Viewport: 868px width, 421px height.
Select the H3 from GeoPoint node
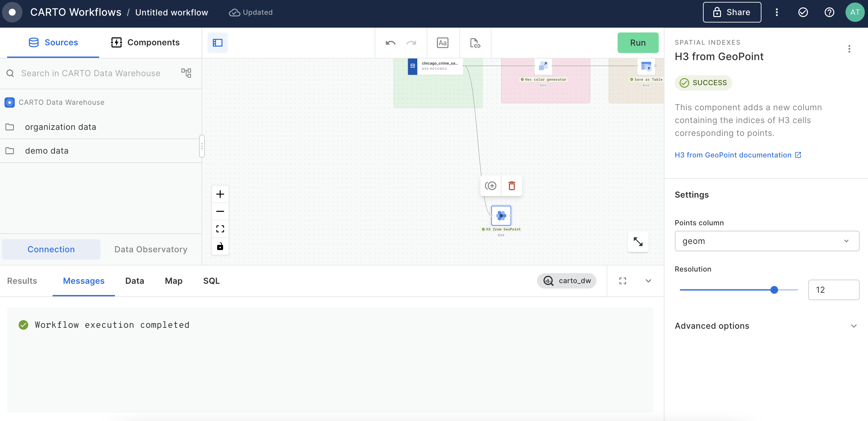pos(501,216)
